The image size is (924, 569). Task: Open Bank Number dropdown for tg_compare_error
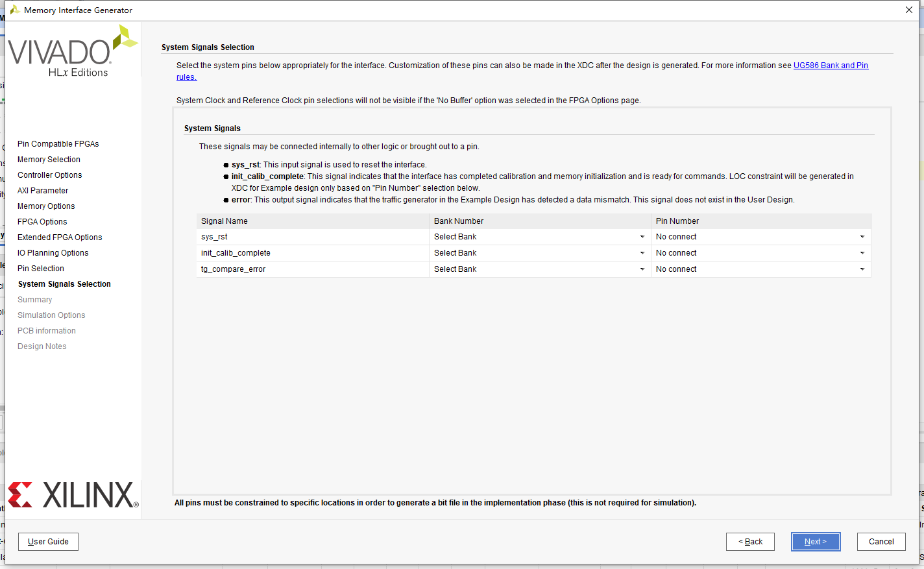pos(540,269)
